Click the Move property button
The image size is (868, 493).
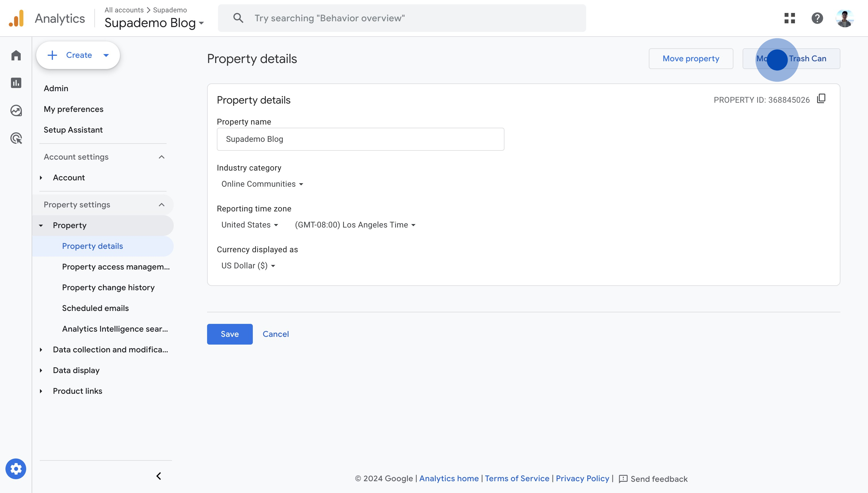tap(691, 59)
